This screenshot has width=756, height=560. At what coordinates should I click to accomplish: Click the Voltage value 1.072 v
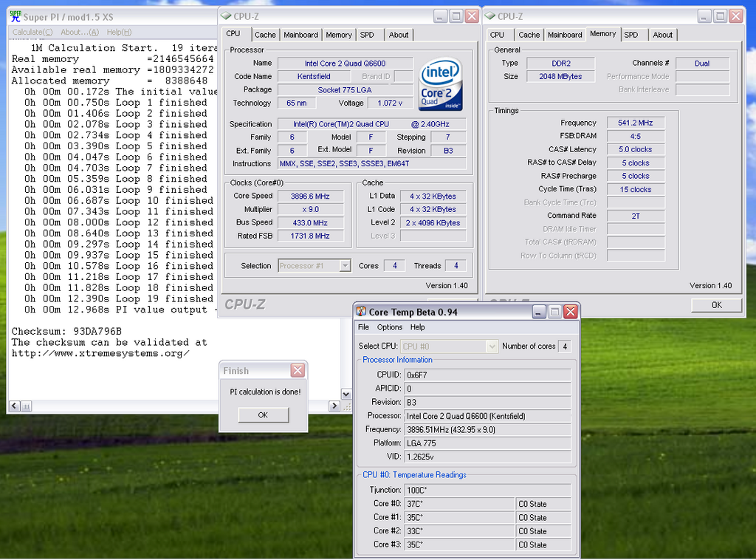click(390, 103)
